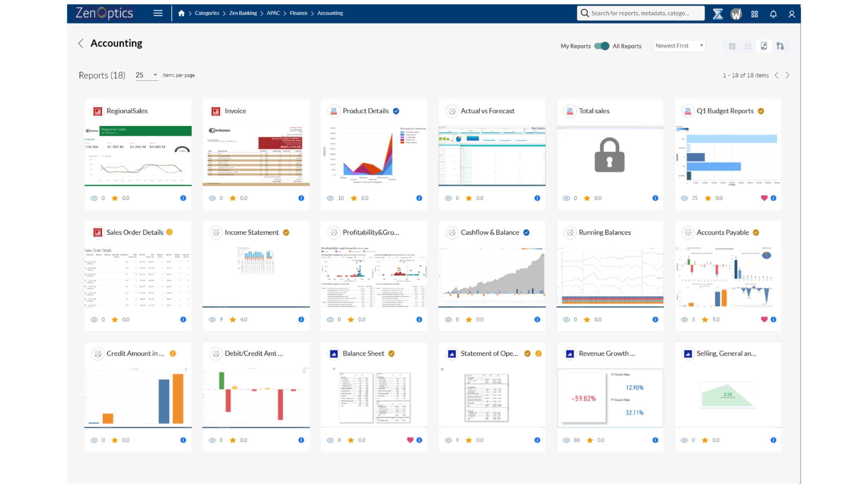Unfavorite Q1 Budget Reports heart
The height and width of the screenshot is (488, 868).
click(x=764, y=198)
